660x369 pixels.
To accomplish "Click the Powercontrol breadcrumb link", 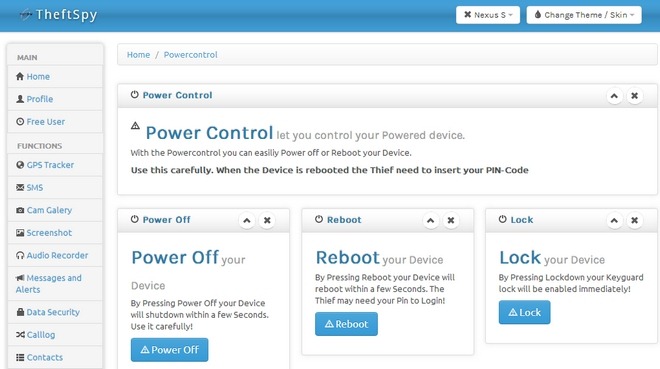I will click(191, 55).
